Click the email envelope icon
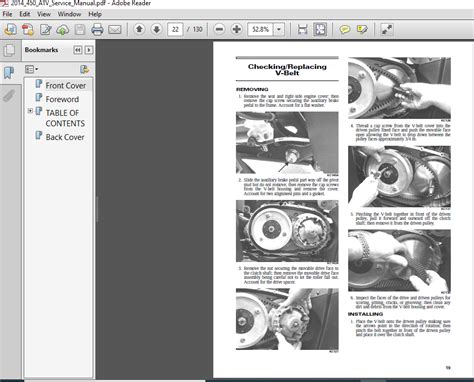Viewport: 474px width, 382px height. tap(114, 30)
